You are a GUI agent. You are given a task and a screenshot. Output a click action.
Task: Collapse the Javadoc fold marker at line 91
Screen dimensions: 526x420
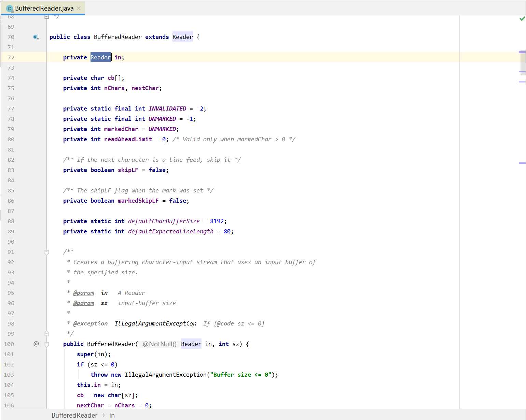click(x=47, y=252)
